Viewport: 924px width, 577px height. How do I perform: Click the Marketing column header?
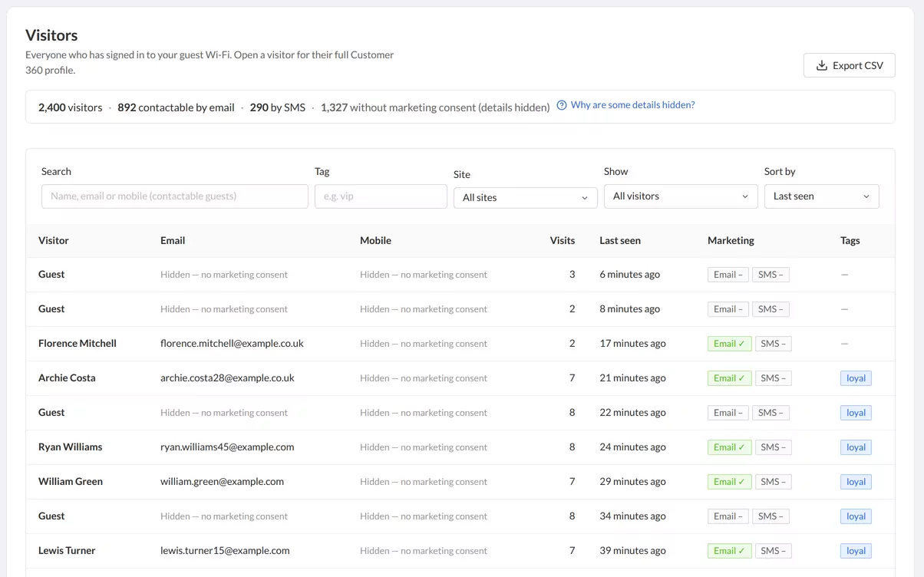coord(731,240)
